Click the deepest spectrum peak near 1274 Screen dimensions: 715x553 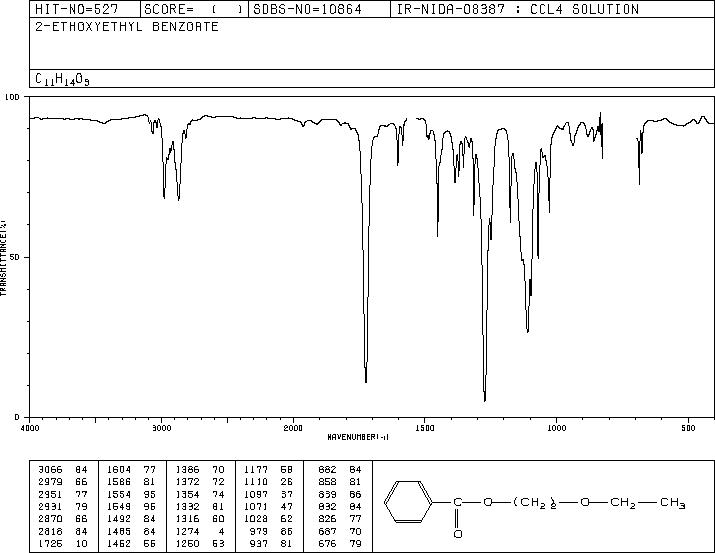[x=485, y=401]
